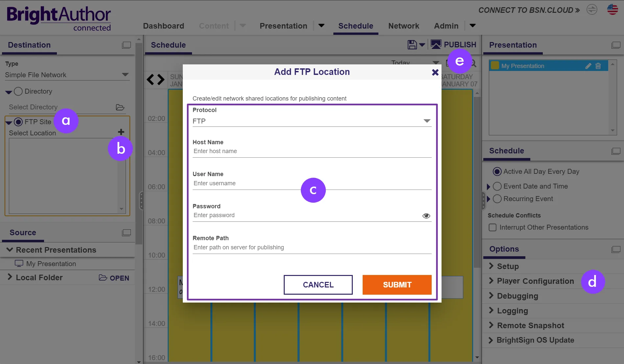Click the BSN.cloud connection status icon
The image size is (624, 364).
pos(592,10)
